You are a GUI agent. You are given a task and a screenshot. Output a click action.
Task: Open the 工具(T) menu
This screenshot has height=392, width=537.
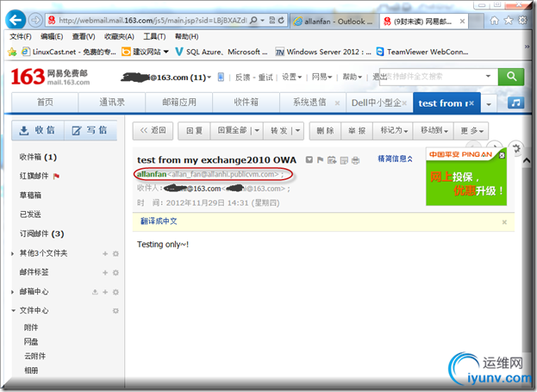tap(154, 36)
